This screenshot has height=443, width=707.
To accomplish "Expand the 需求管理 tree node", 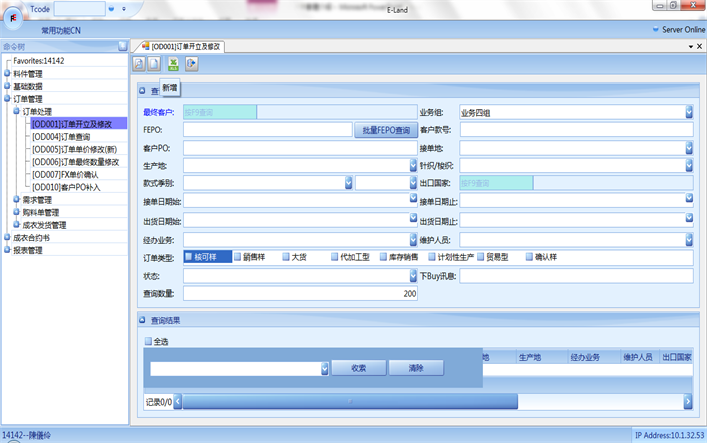I will coord(7,200).
